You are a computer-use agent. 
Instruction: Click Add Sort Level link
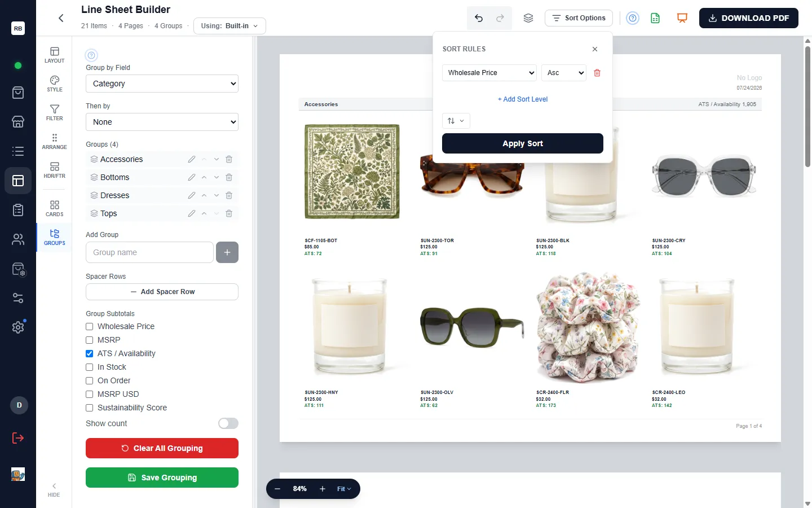523,99
